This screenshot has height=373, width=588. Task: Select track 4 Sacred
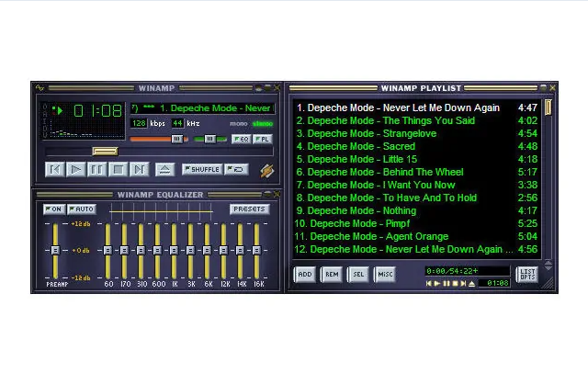(x=416, y=146)
